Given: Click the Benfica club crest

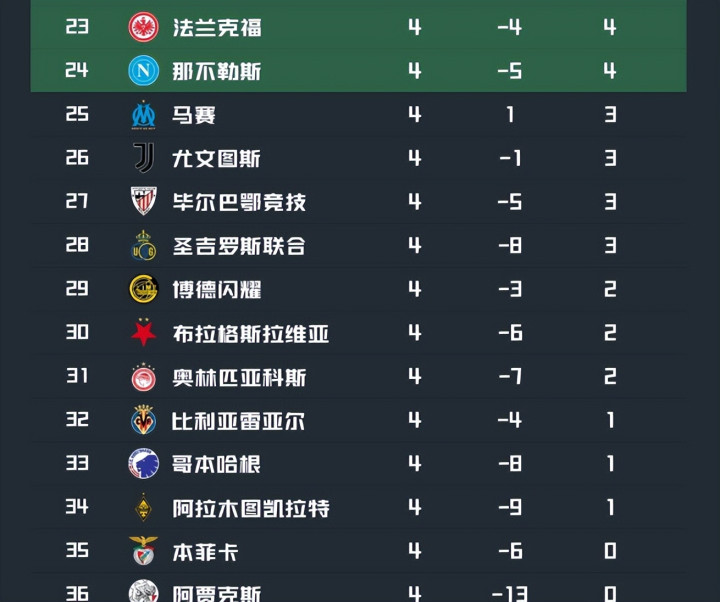Looking at the screenshot, I should coord(144,551).
